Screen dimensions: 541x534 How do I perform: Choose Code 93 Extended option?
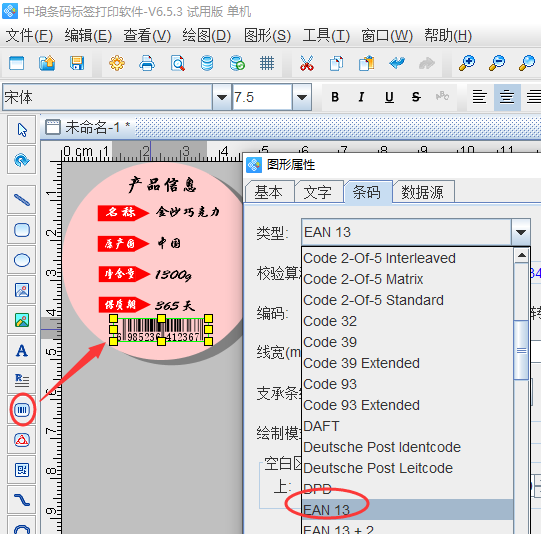point(407,405)
